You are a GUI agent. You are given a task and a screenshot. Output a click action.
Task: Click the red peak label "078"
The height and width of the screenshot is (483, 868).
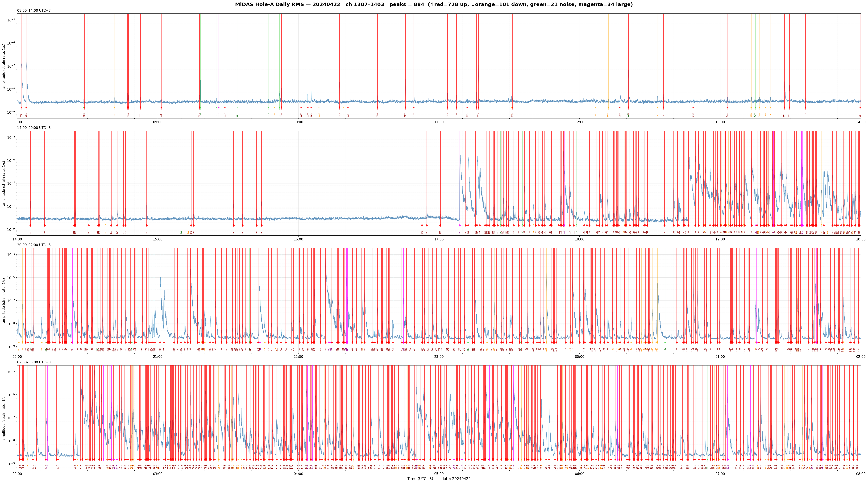440,232
